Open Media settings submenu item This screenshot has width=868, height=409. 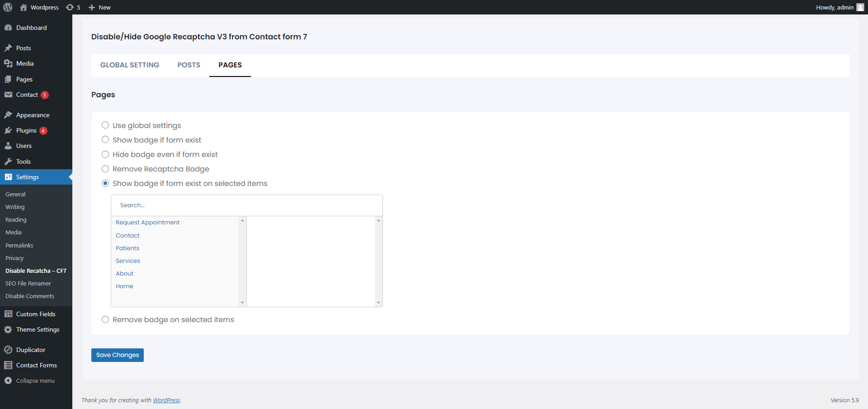tap(14, 232)
